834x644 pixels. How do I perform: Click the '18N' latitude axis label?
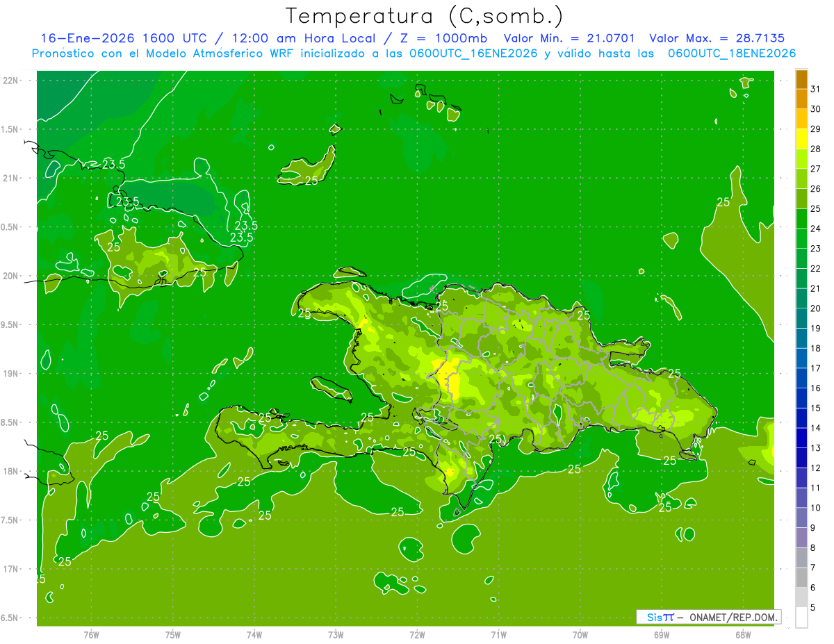[x=10, y=471]
